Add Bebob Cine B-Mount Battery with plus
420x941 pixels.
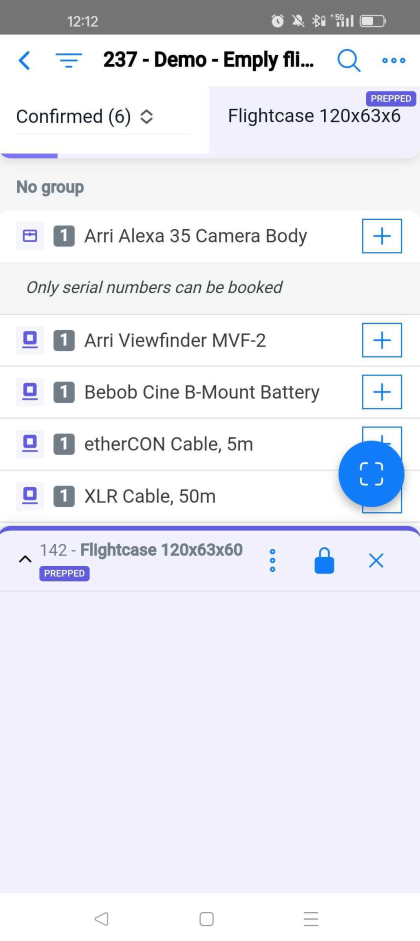[x=382, y=392]
